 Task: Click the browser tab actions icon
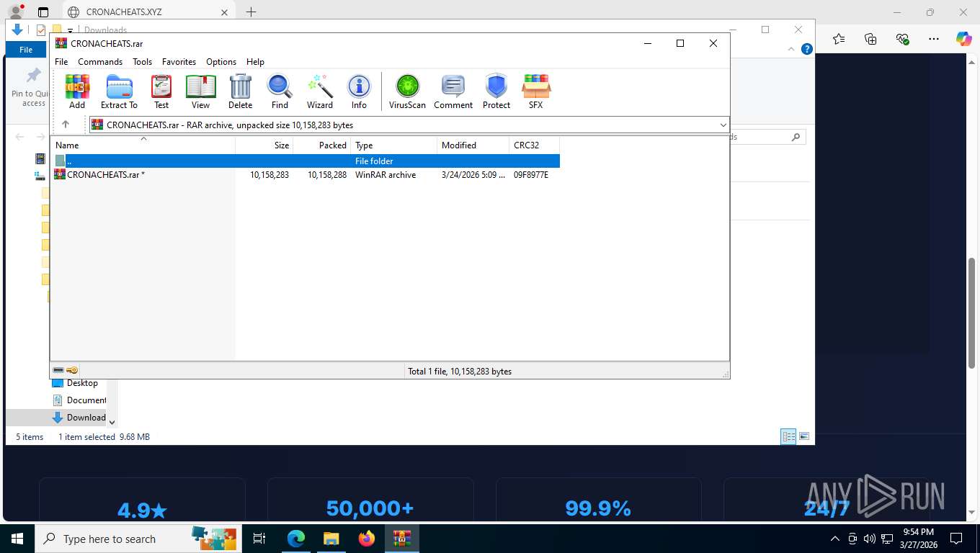(43, 12)
